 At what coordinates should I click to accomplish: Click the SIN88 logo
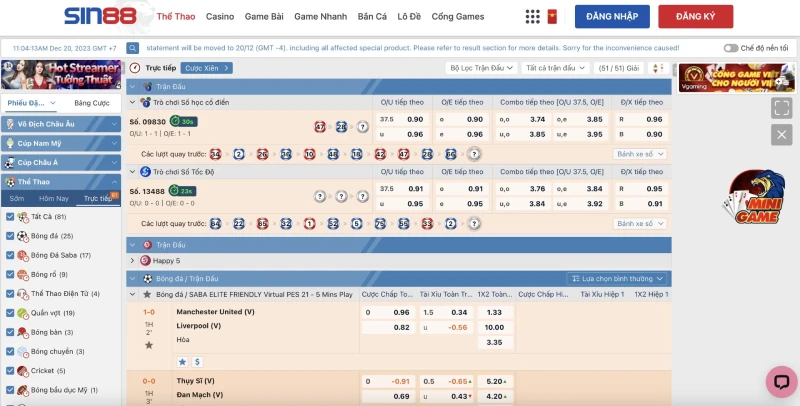pos(101,16)
